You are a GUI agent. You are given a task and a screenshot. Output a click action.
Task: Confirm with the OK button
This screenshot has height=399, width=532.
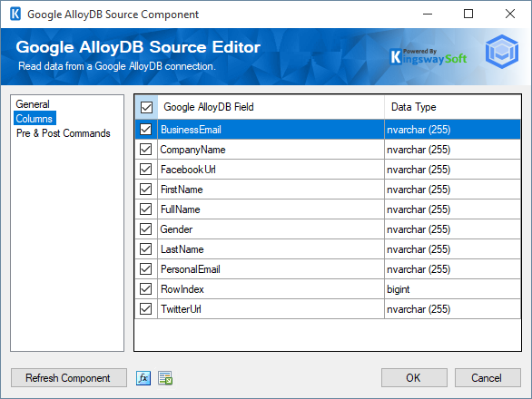[x=414, y=377]
